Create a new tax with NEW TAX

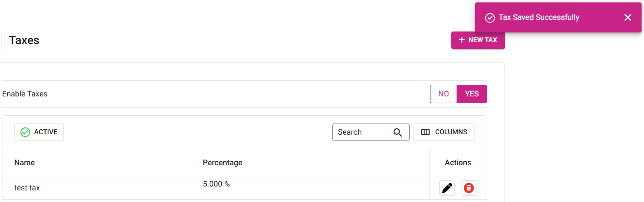pos(478,40)
